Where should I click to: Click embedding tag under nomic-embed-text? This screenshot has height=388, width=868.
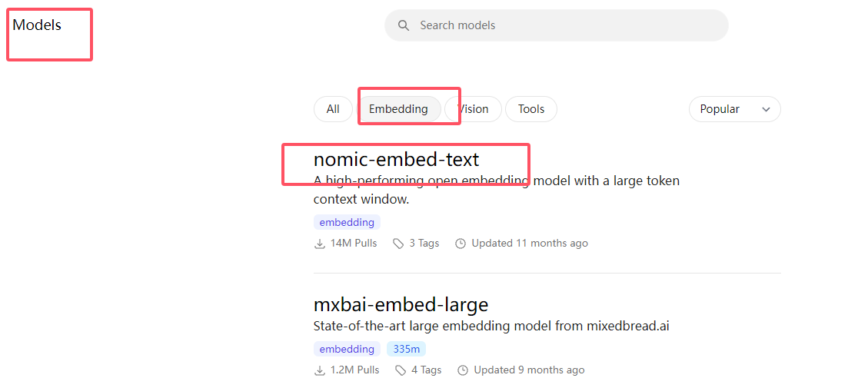[x=347, y=223]
